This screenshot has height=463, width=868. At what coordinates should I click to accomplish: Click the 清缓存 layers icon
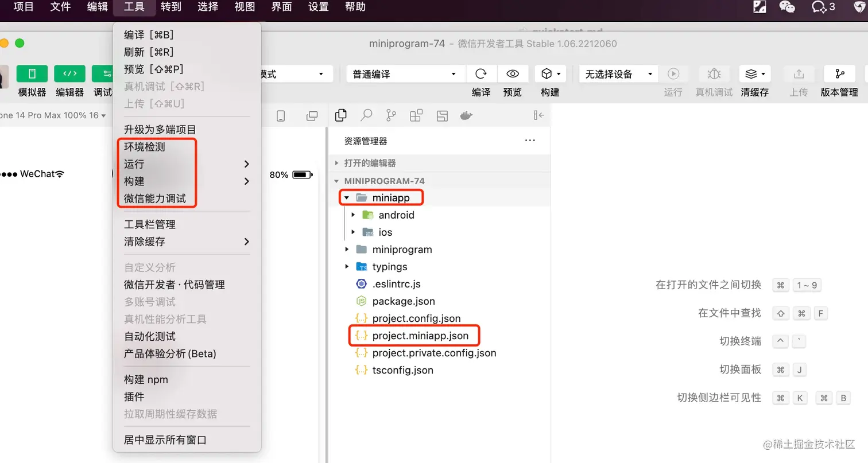754,74
